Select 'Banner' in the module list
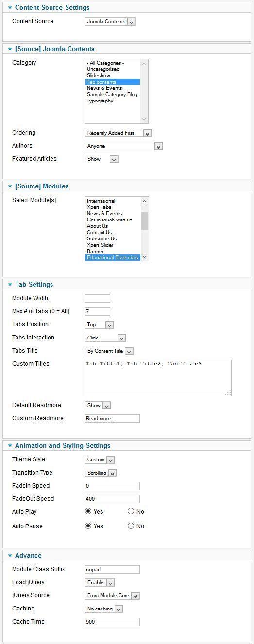The height and width of the screenshot is (644, 254). pyautogui.click(x=113, y=252)
